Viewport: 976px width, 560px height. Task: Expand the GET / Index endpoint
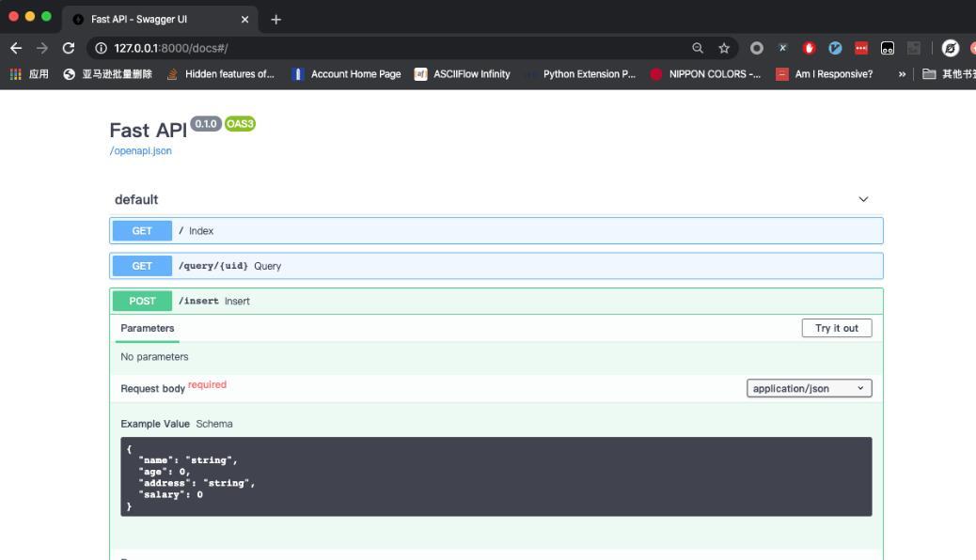coord(496,231)
